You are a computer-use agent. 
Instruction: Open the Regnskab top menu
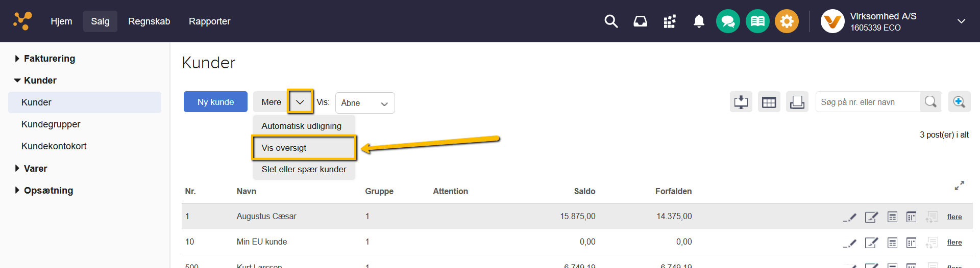tap(149, 21)
